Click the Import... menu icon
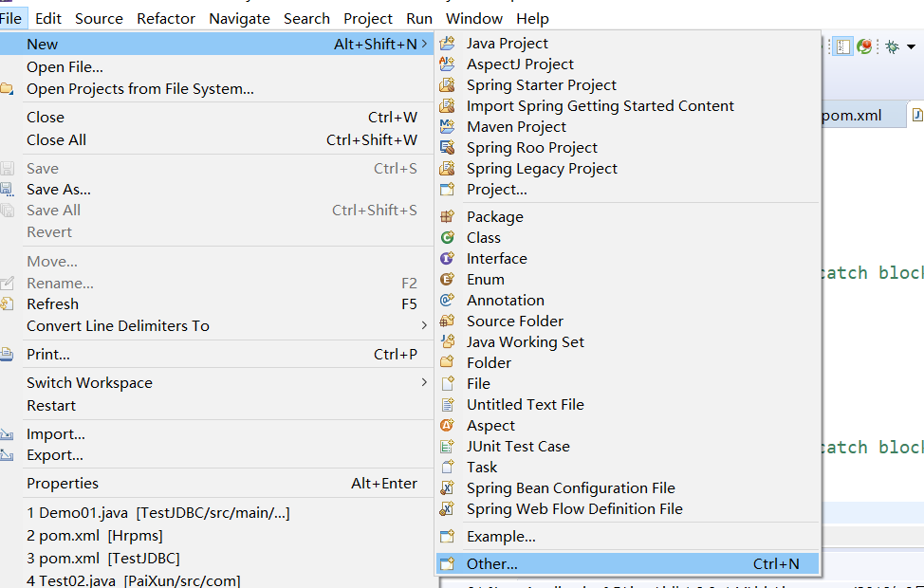 tap(7, 434)
